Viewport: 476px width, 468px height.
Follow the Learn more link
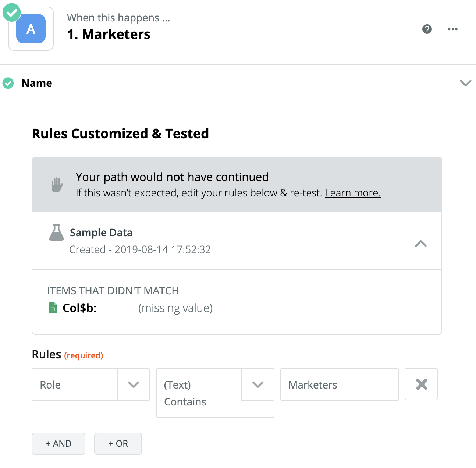click(x=352, y=193)
